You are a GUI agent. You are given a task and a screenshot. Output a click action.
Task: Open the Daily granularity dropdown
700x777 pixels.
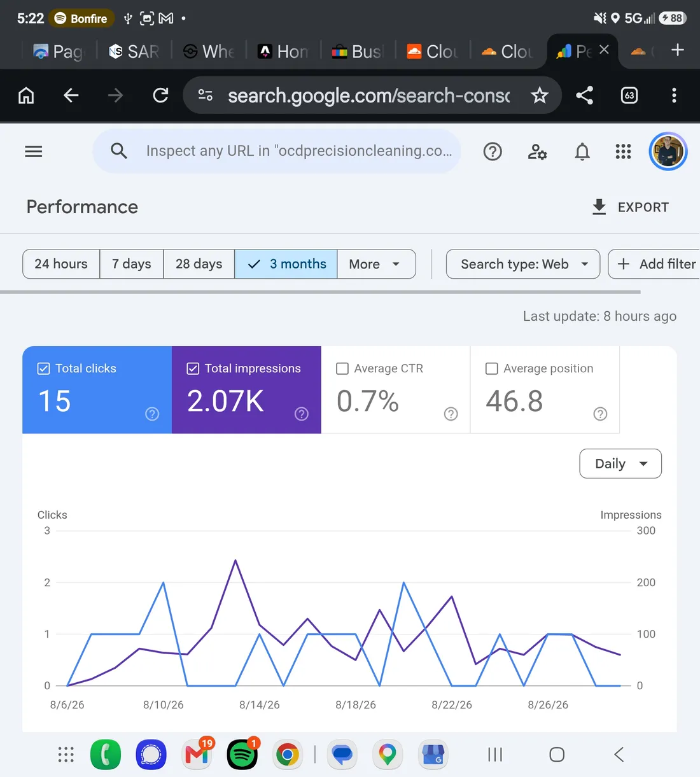pyautogui.click(x=620, y=464)
